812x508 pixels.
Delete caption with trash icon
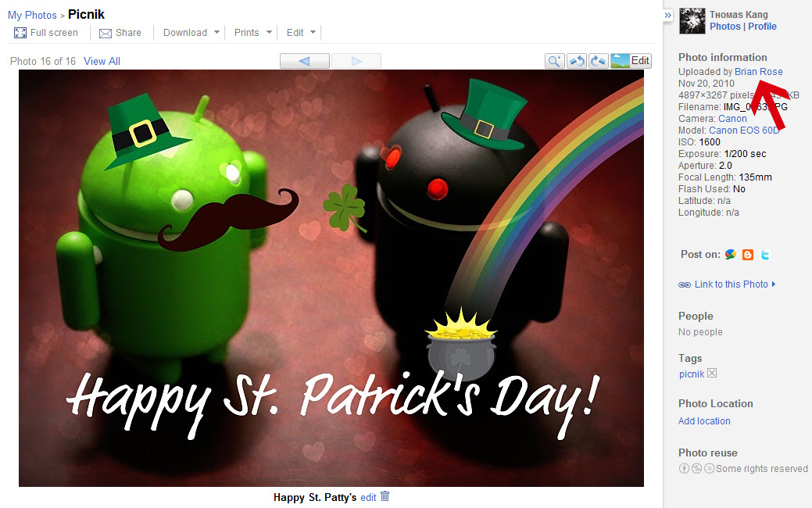[x=385, y=496]
